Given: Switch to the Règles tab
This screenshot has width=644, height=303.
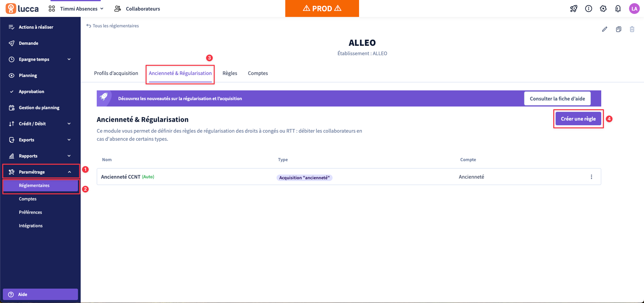Looking at the screenshot, I should coord(230,73).
